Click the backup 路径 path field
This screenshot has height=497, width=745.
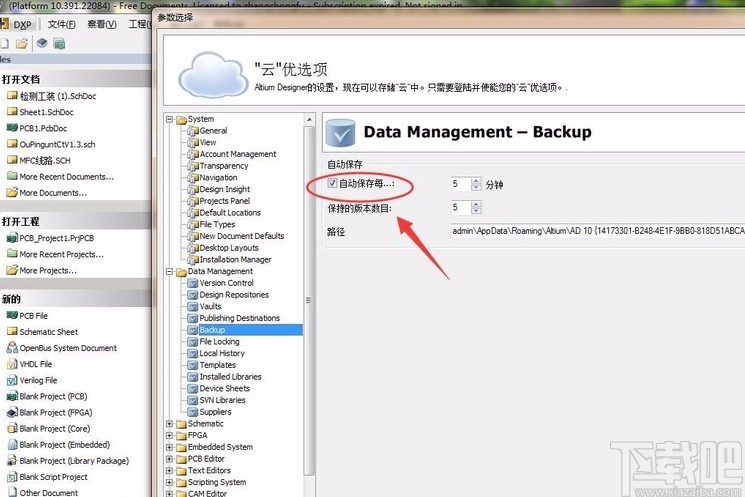[598, 231]
